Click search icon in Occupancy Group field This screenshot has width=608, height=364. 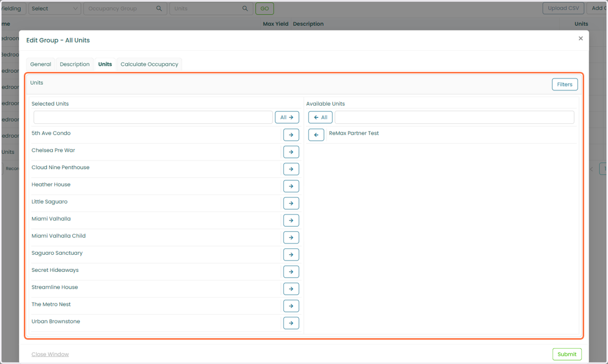point(159,9)
